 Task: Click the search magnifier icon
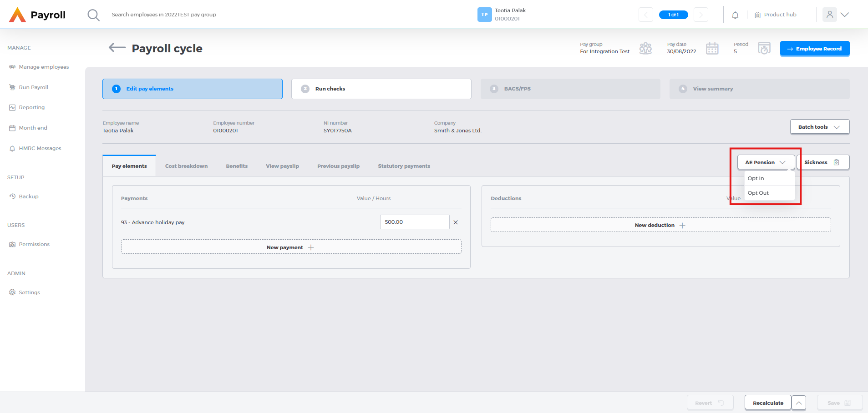(x=93, y=15)
